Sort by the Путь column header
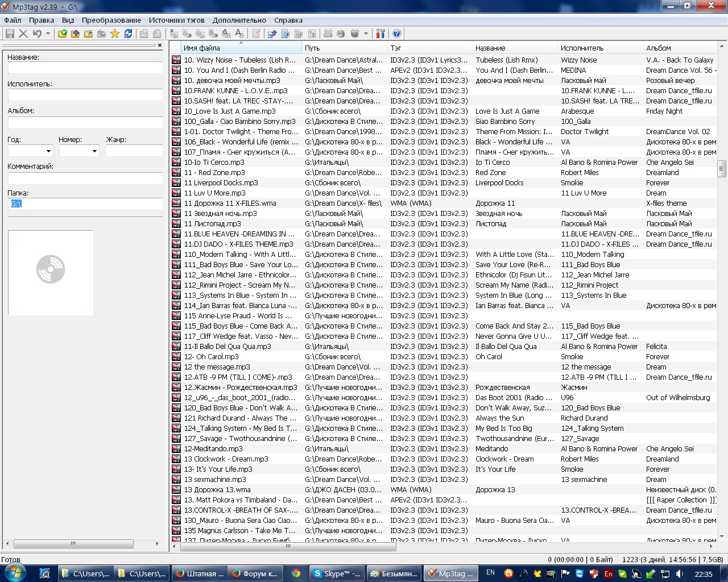This screenshot has width=728, height=582. pyautogui.click(x=345, y=48)
